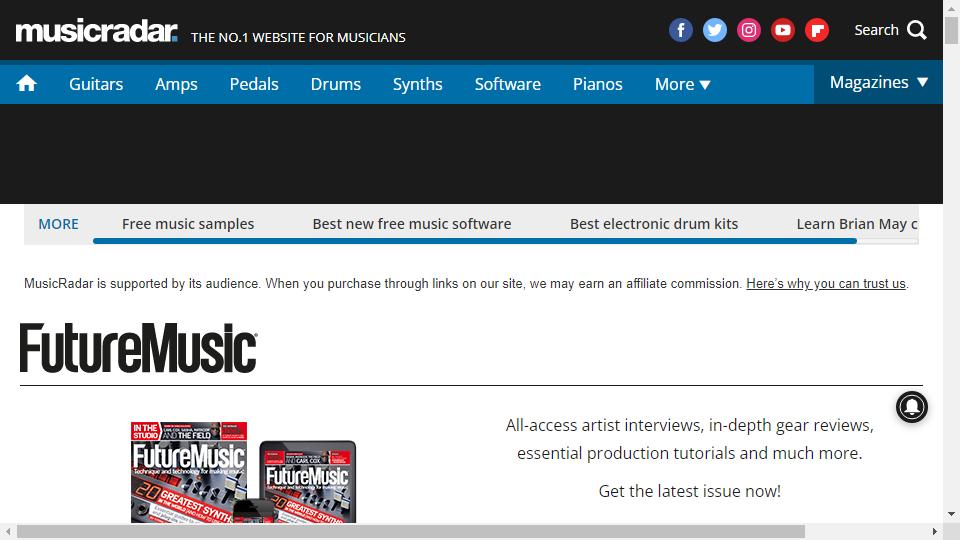Open the Synths section
Viewport: 960px width, 540px height.
418,84
